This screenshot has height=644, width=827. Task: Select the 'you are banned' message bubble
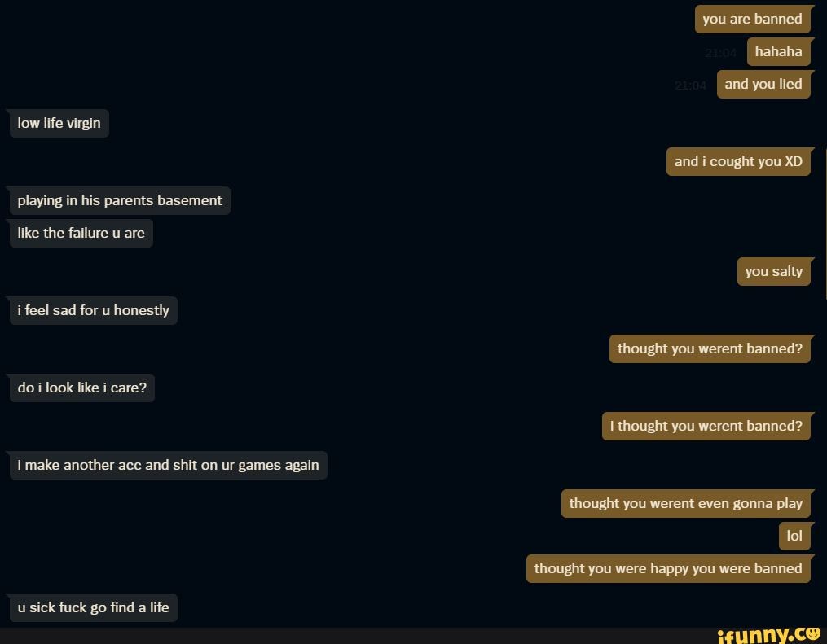[753, 19]
